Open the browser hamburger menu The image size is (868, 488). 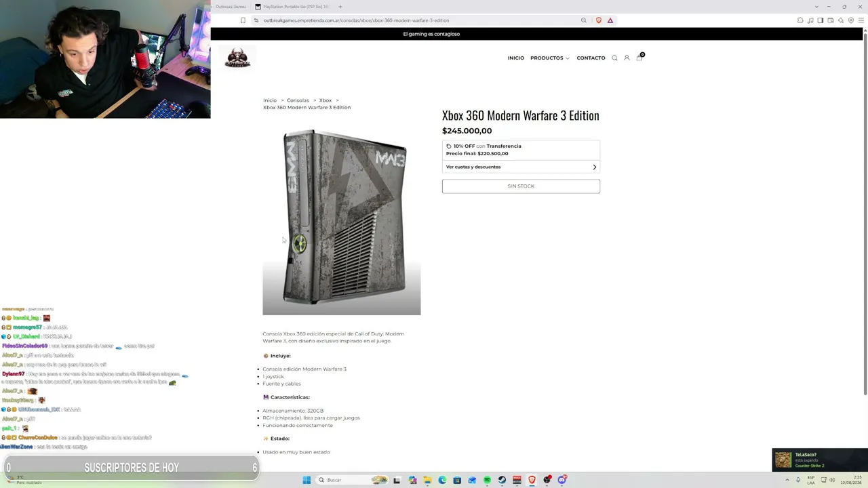(x=861, y=20)
